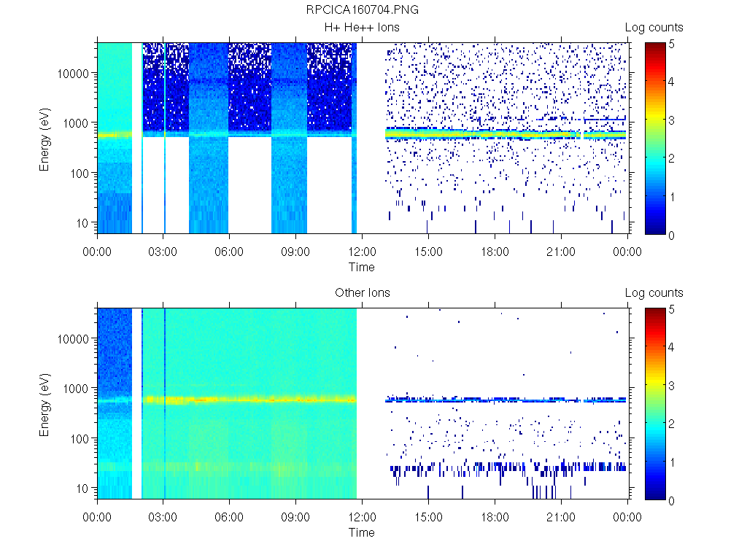Click the 100 energy tick of Other Ions plot

(79, 438)
